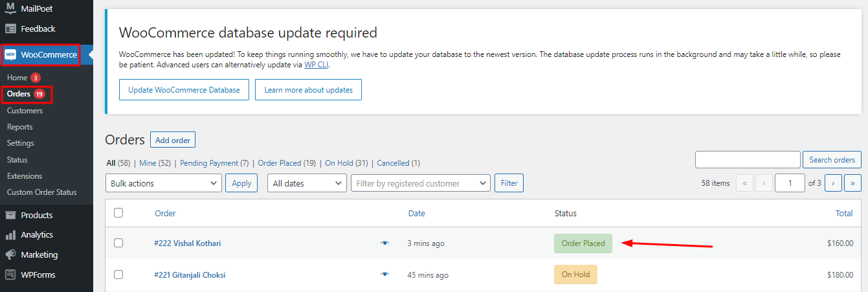The width and height of the screenshot is (868, 292).
Task: Follow the WP CLI link
Action: 317,65
